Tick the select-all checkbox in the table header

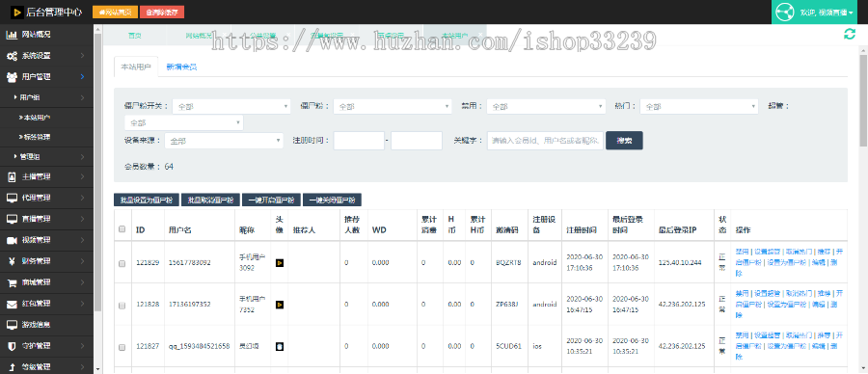click(x=122, y=229)
